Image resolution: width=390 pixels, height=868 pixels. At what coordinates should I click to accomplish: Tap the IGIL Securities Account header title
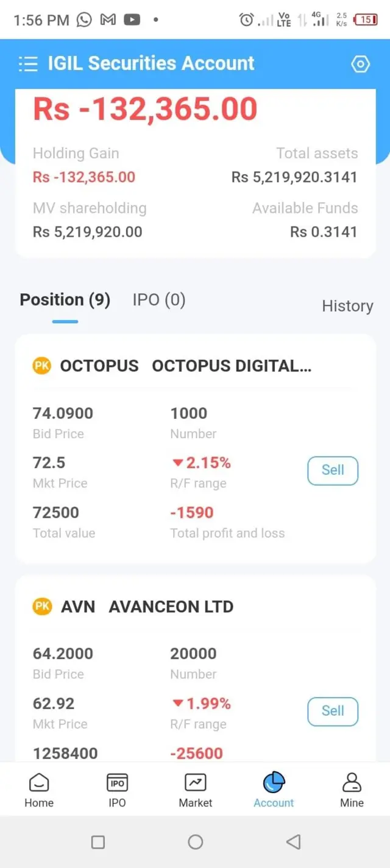tap(151, 63)
